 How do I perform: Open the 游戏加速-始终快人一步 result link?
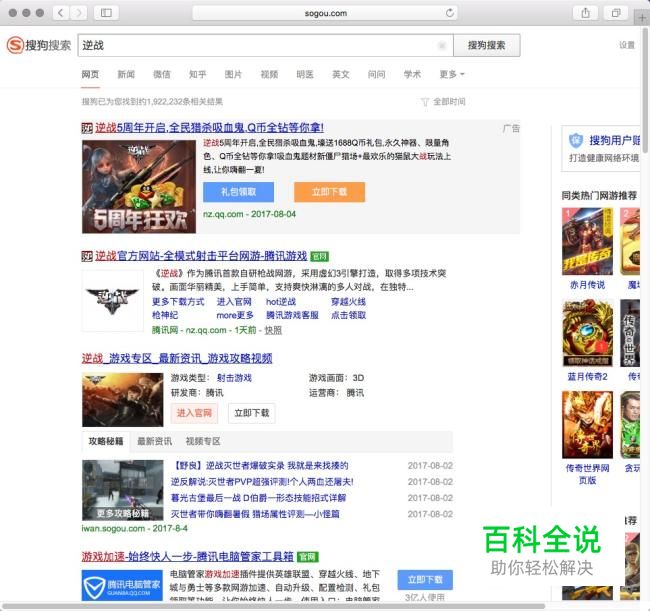pos(187,557)
